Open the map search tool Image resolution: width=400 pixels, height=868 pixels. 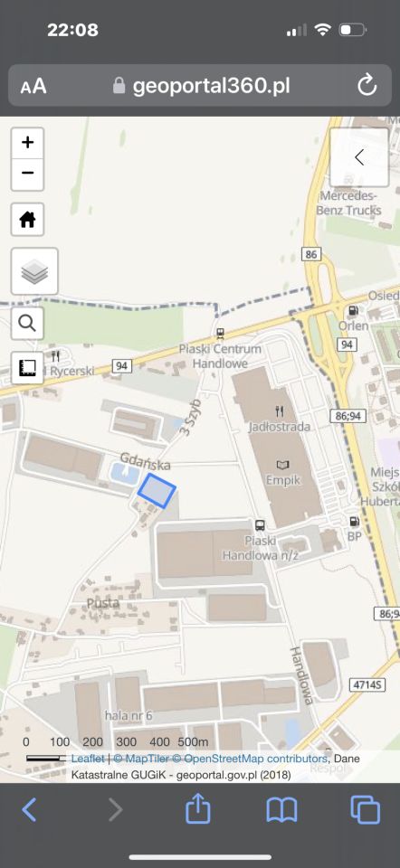point(28,324)
